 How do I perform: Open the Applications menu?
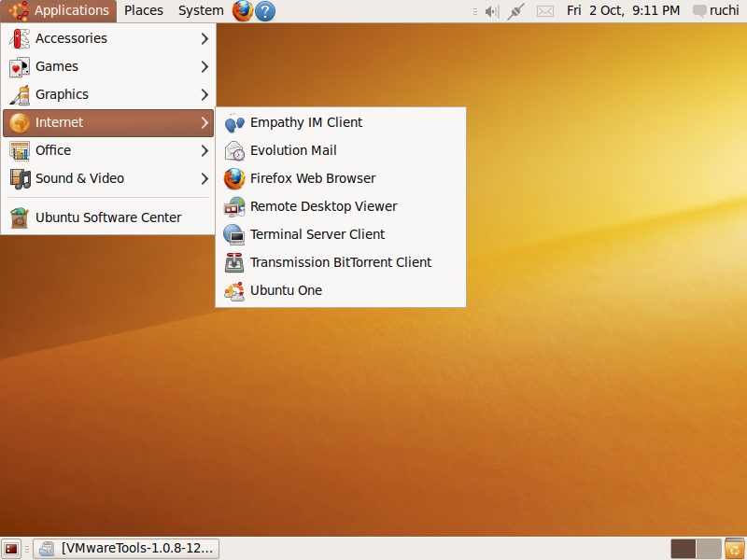coord(59,10)
